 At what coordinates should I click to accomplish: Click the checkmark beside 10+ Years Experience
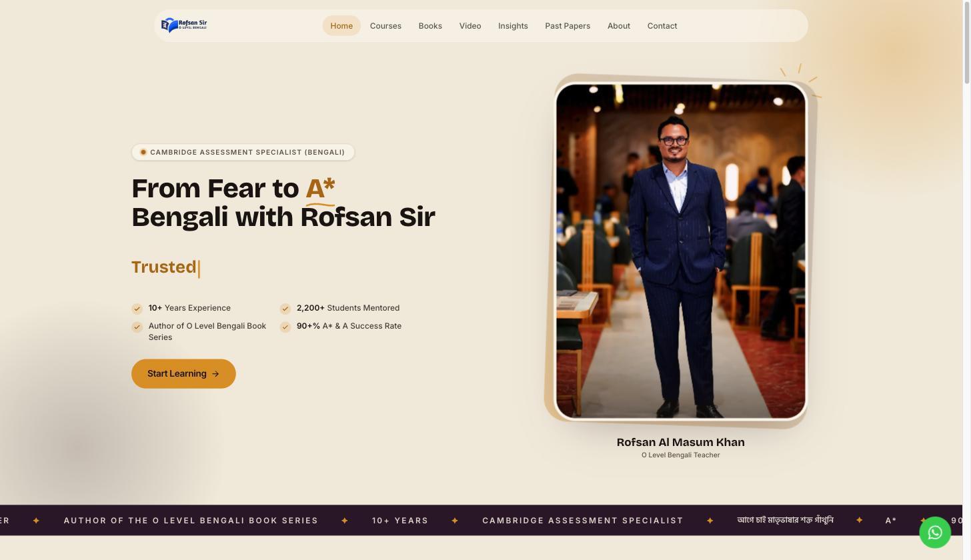coord(137,309)
